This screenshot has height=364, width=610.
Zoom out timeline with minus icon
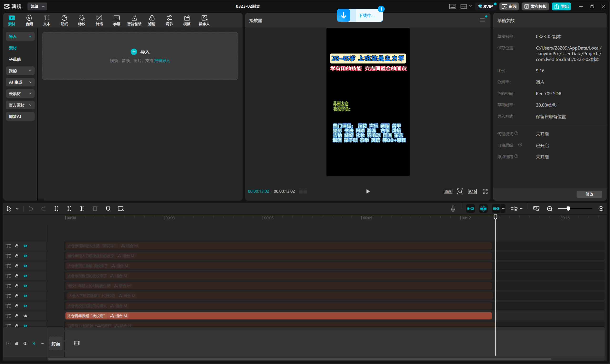[549, 208]
